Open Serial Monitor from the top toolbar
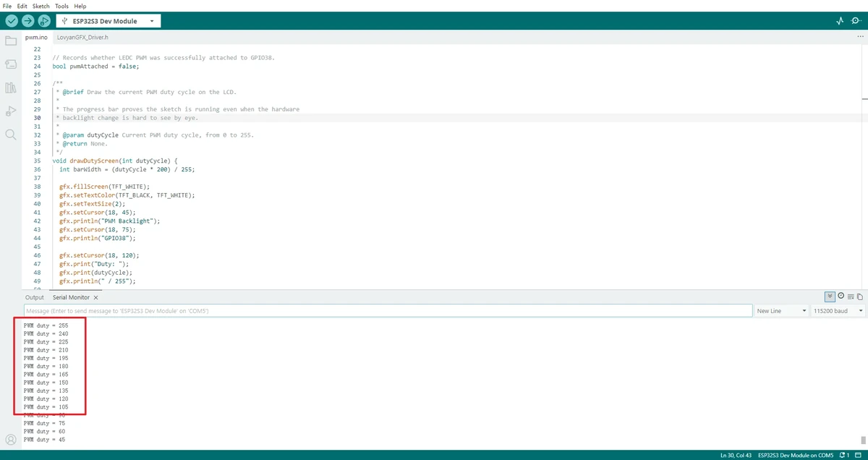Screen dimensions: 868x460 point(856,21)
